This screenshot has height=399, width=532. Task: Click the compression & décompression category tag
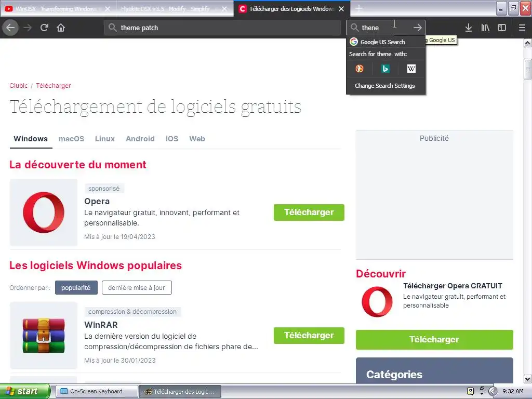[132, 312]
